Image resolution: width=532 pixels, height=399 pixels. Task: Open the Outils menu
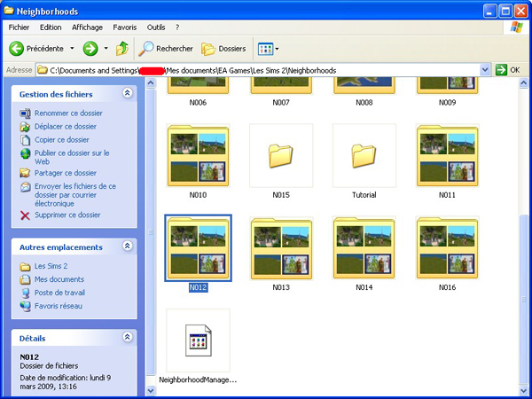(156, 27)
